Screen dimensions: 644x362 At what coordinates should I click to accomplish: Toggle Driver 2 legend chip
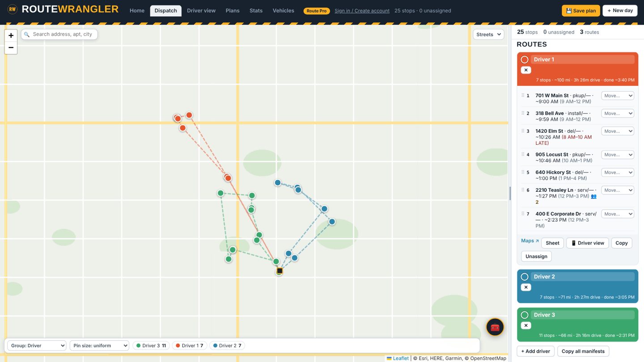[227, 345]
